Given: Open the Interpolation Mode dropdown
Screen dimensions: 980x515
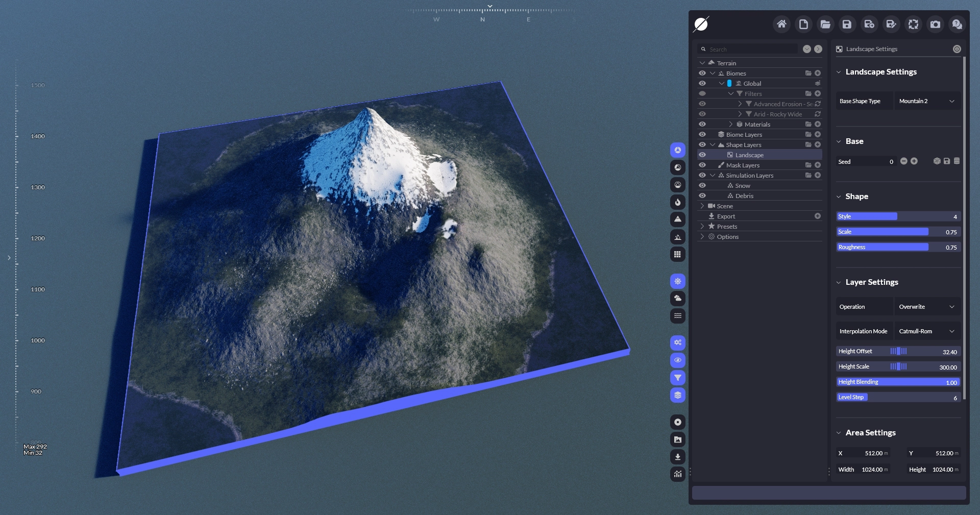Looking at the screenshot, I should pyautogui.click(x=926, y=331).
